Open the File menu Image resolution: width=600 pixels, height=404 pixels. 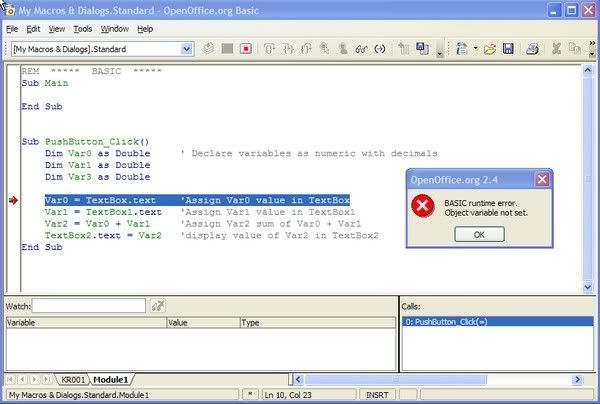pos(12,29)
